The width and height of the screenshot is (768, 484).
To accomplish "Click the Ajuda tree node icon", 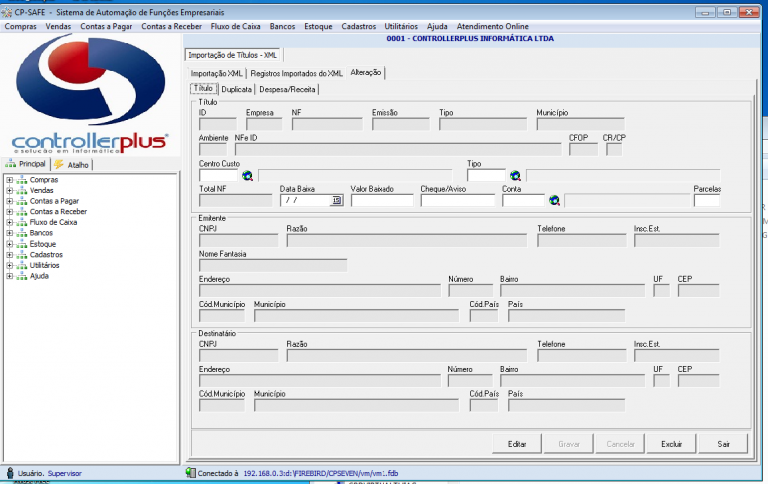I will 22,276.
